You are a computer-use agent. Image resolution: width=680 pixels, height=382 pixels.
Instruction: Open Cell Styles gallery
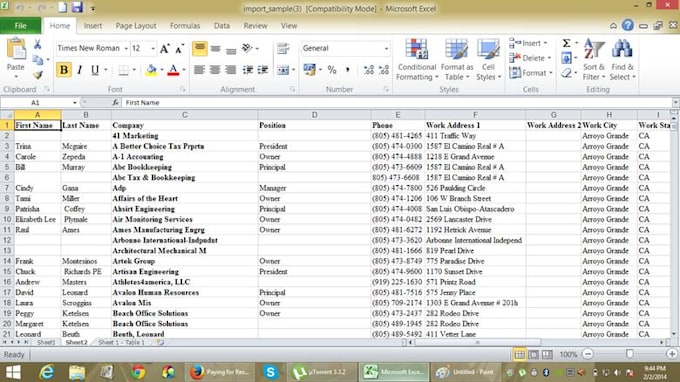tap(488, 60)
